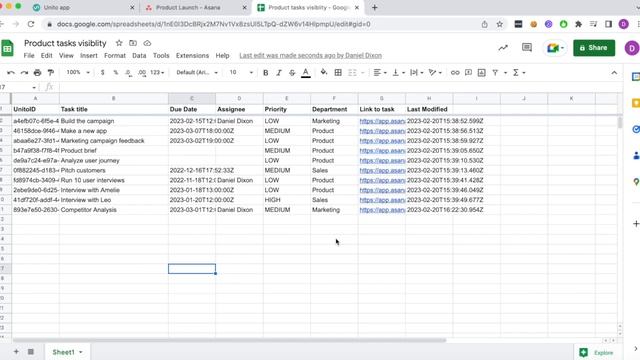Open text wrapping dropdown
The width and height of the screenshot is (640, 360).
pos(416,73)
